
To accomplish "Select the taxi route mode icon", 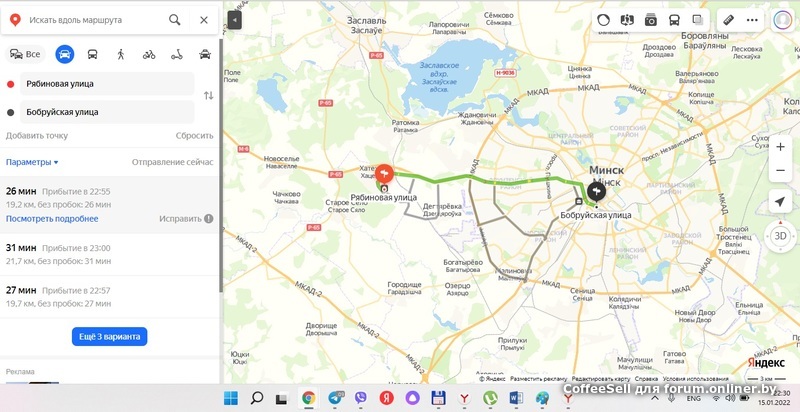I will click(x=205, y=54).
